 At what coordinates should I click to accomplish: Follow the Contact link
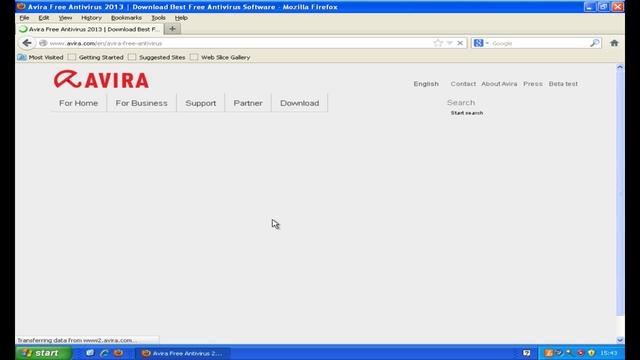[463, 84]
